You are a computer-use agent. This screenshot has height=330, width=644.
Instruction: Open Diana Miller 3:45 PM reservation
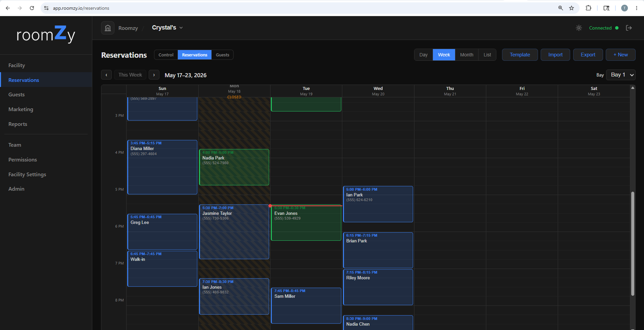coord(162,167)
